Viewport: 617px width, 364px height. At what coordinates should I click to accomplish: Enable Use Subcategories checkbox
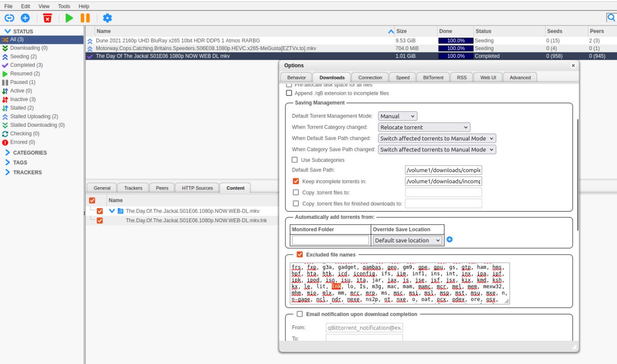(295, 160)
